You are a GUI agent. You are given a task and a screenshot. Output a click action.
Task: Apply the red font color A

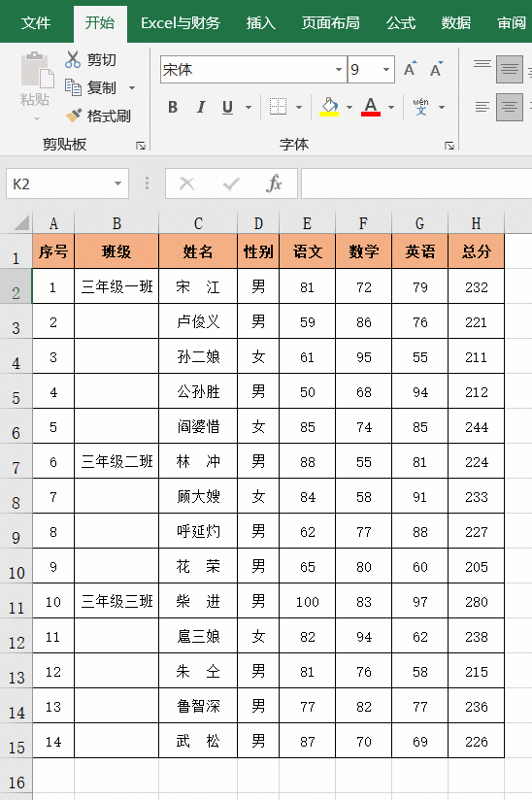coord(371,107)
